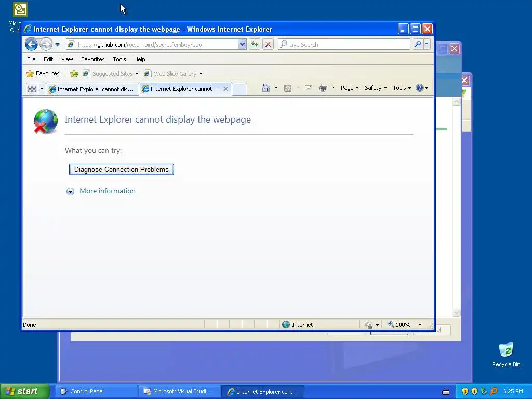
Task: Open the Tools command bar menu
Action: coord(402,88)
